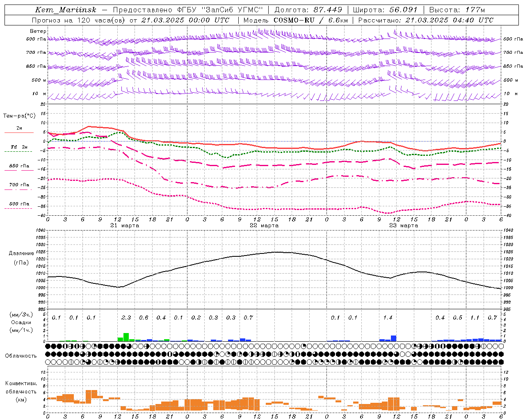
Task: Click the Ветер wind section label
Action: click(38, 31)
